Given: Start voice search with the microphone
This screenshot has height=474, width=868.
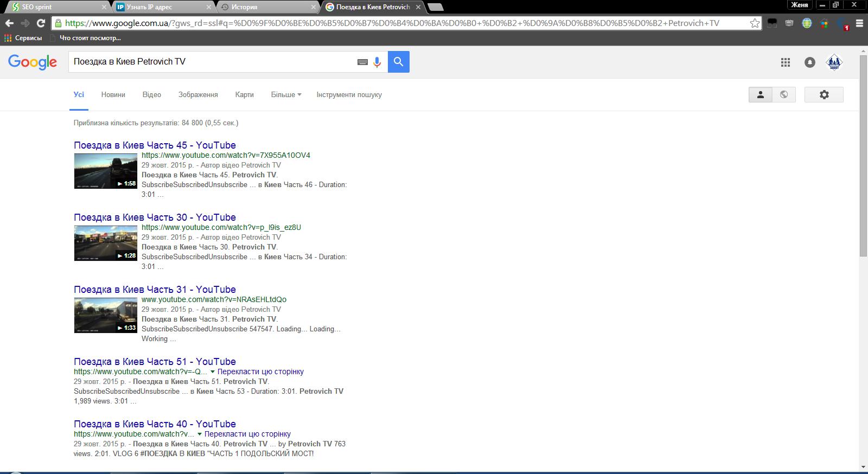Looking at the screenshot, I should click(x=377, y=62).
